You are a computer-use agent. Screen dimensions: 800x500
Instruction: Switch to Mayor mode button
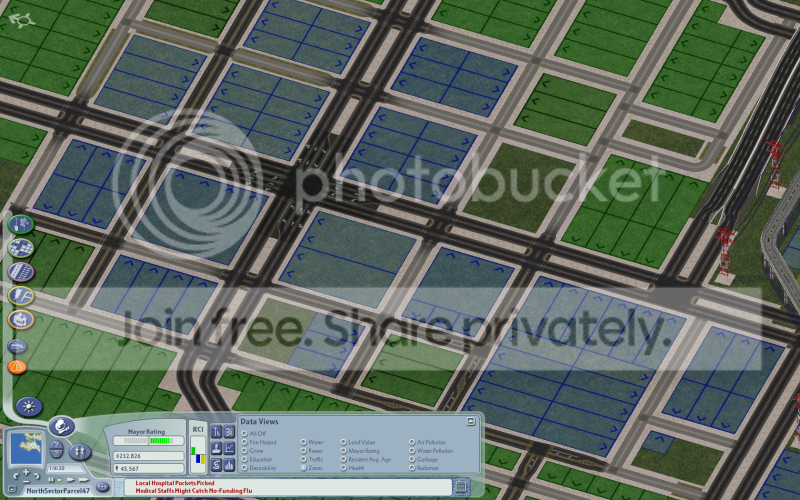point(62,427)
